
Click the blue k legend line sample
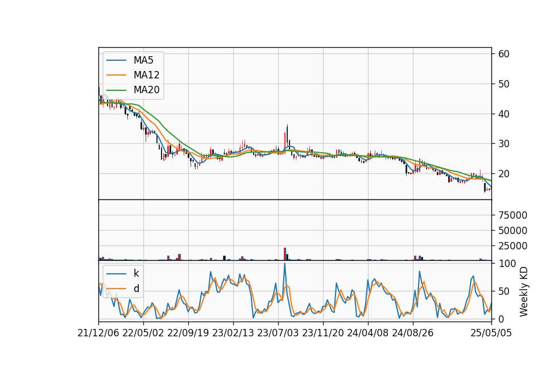[x=116, y=274]
